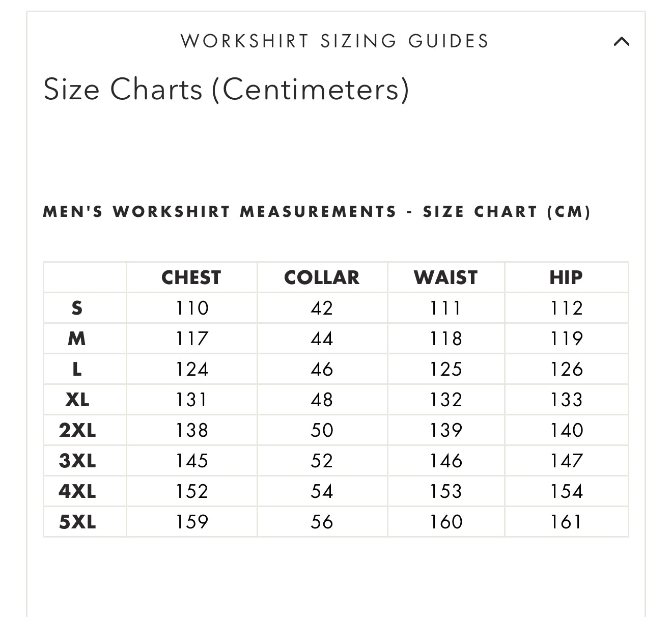Select the HIP column header
672x617 pixels.
(566, 277)
